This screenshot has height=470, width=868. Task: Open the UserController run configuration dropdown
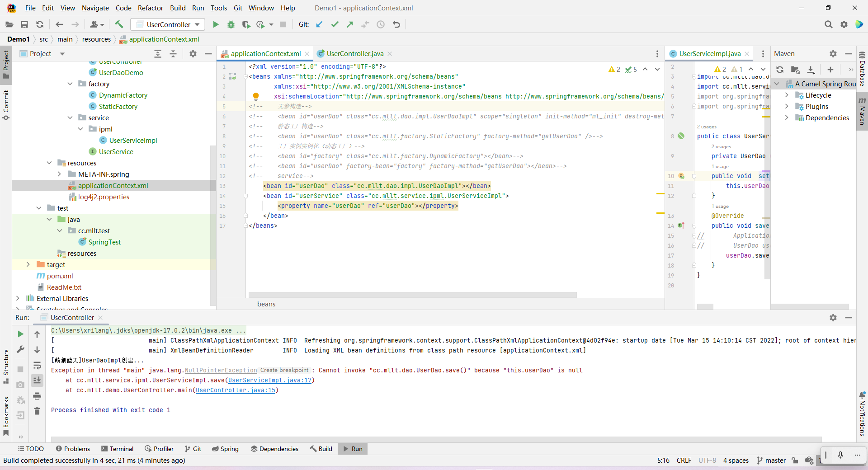point(168,24)
